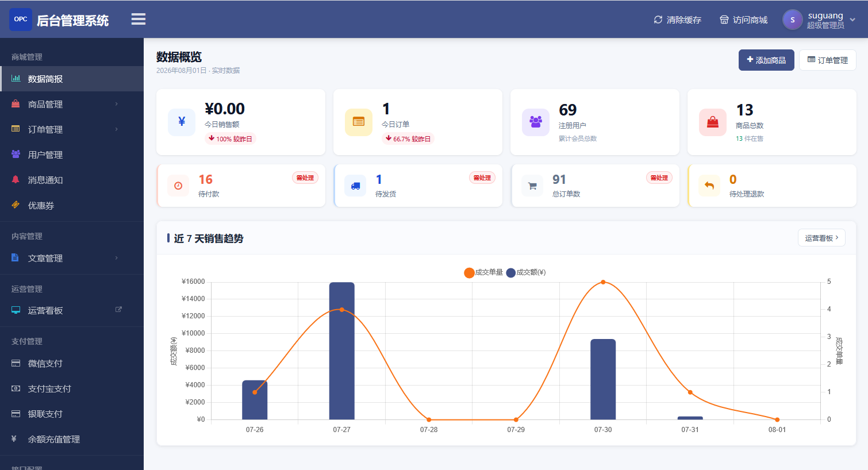Image resolution: width=868 pixels, height=470 pixels.
Task: Click the 添加商品 button
Action: click(766, 60)
